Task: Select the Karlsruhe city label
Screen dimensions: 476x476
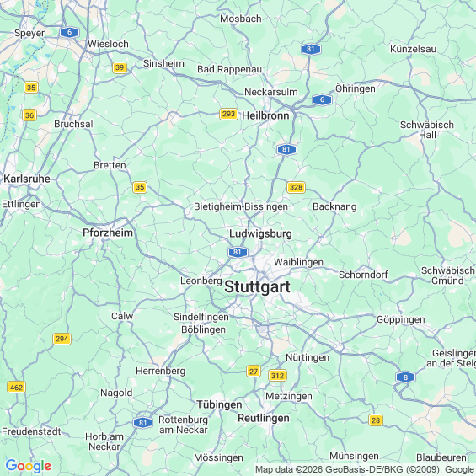Action: (27, 179)
